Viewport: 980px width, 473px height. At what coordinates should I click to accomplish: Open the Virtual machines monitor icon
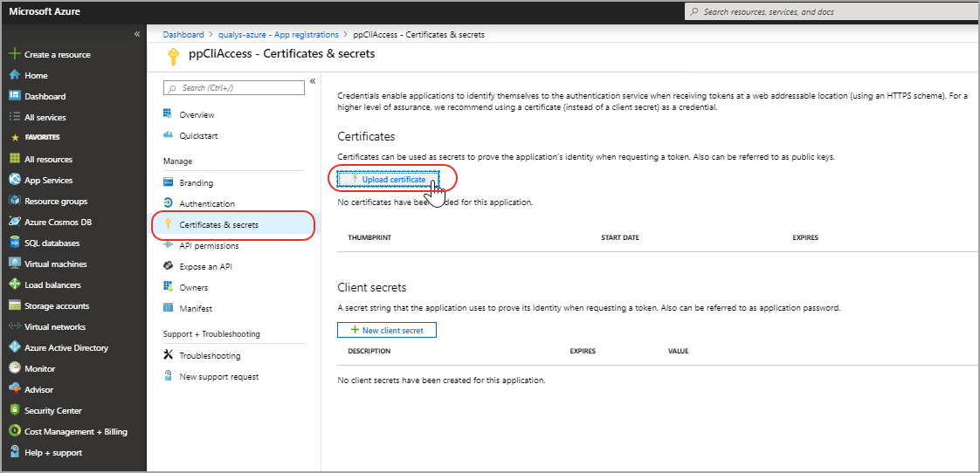tap(15, 264)
